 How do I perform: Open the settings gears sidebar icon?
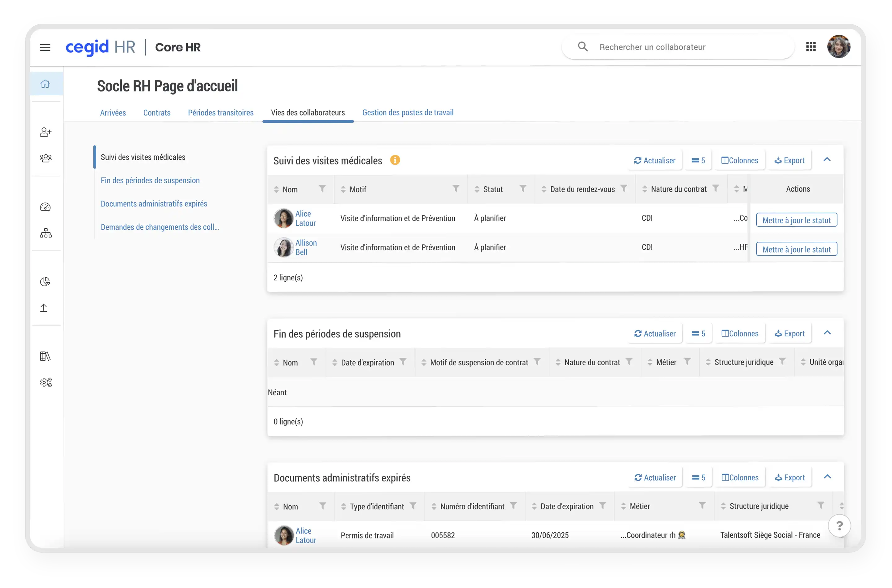46,383
